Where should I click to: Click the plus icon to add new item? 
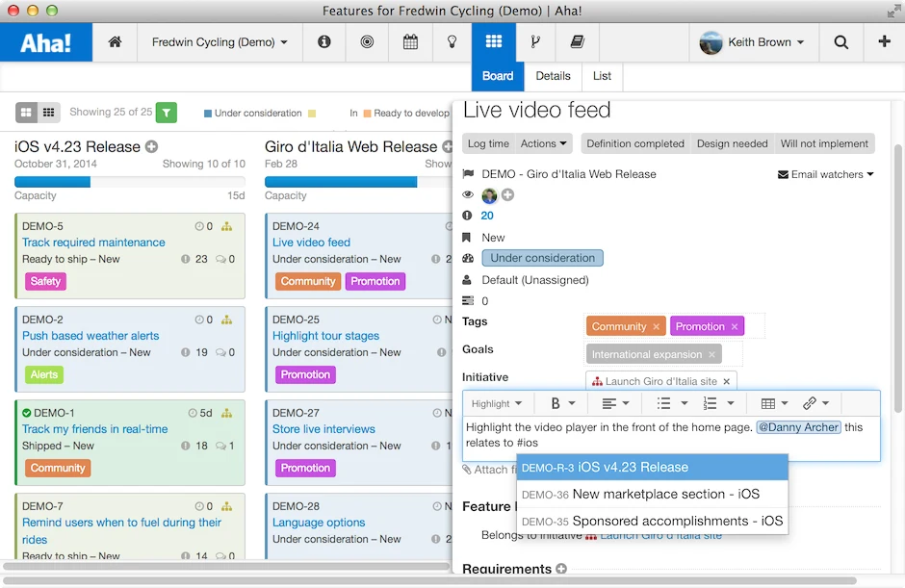884,41
